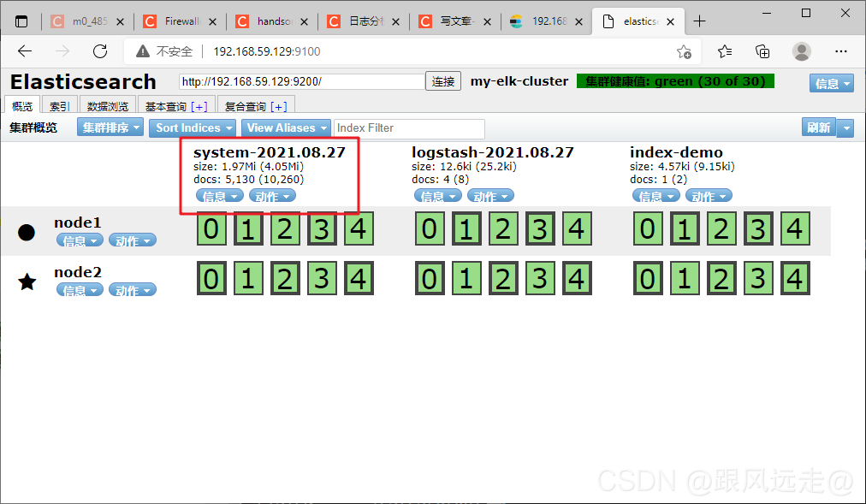Open the top-right 信息 dropdown
This screenshot has width=866, height=504.
pyautogui.click(x=832, y=83)
